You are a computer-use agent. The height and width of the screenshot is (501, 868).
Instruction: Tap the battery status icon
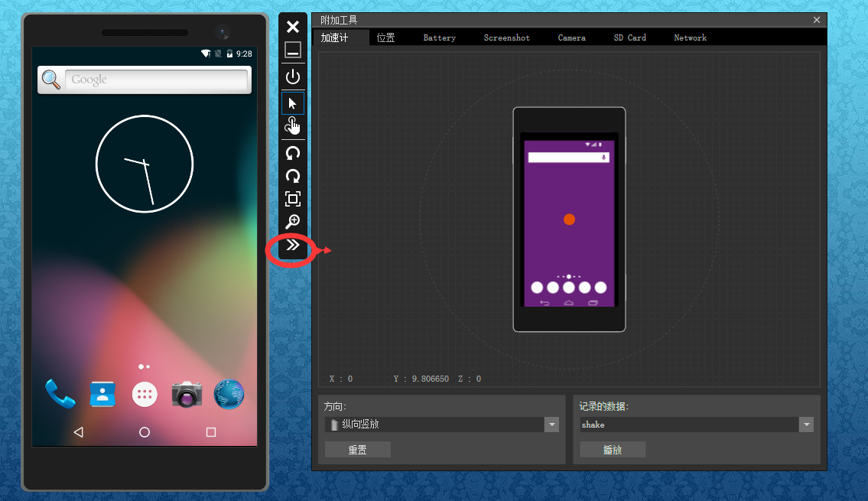[229, 54]
